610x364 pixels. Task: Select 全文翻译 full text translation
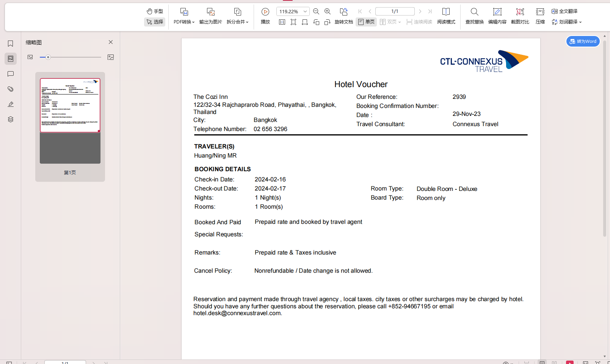(565, 11)
